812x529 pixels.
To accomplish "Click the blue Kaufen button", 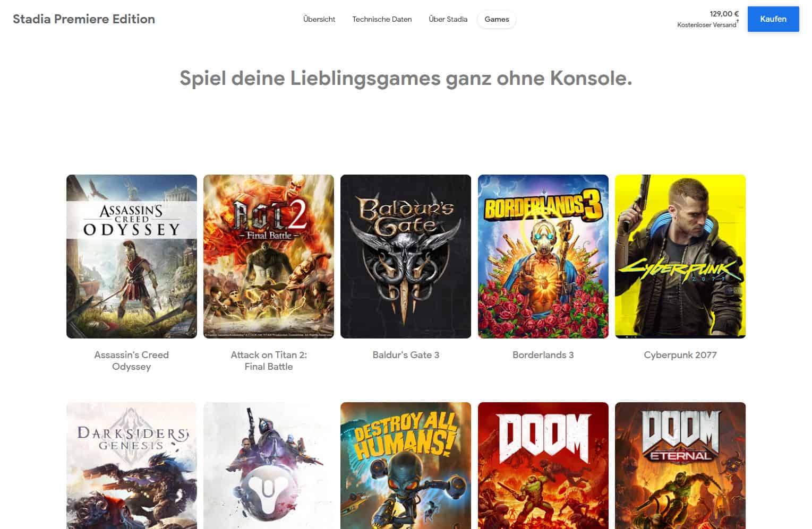I will tap(773, 19).
